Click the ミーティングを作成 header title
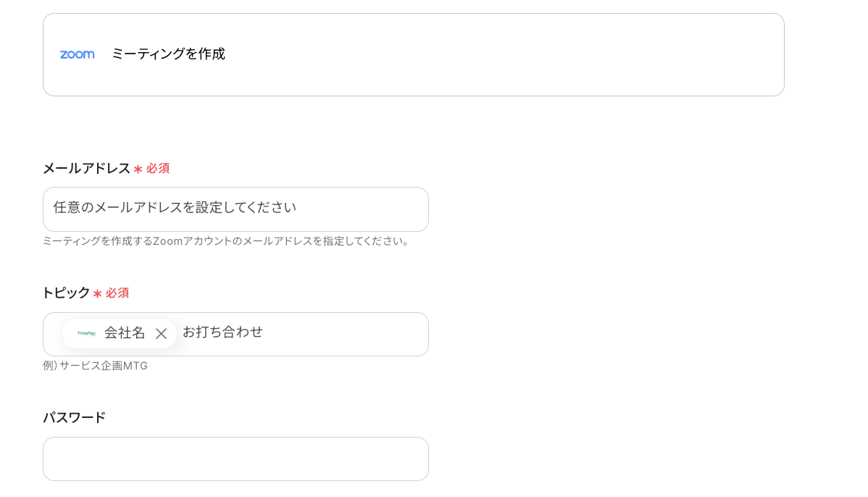The image size is (868, 497). [167, 54]
